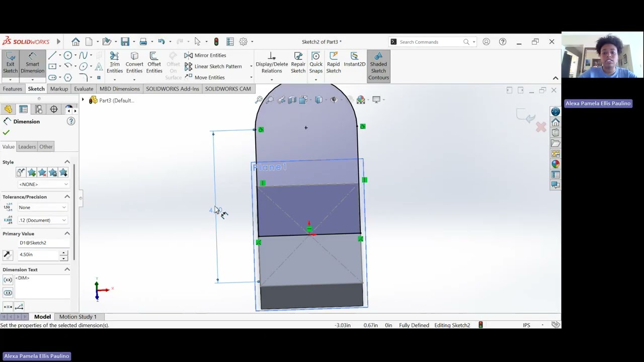The height and width of the screenshot is (362, 644).
Task: Open the FeatureManager design tree tab
Action: 8,109
